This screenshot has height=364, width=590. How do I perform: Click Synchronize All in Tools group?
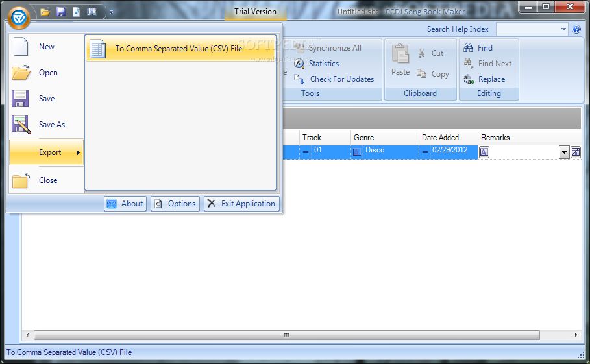tap(329, 48)
